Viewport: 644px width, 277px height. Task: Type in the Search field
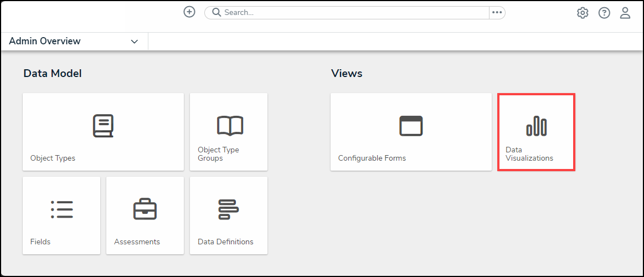[x=354, y=12]
